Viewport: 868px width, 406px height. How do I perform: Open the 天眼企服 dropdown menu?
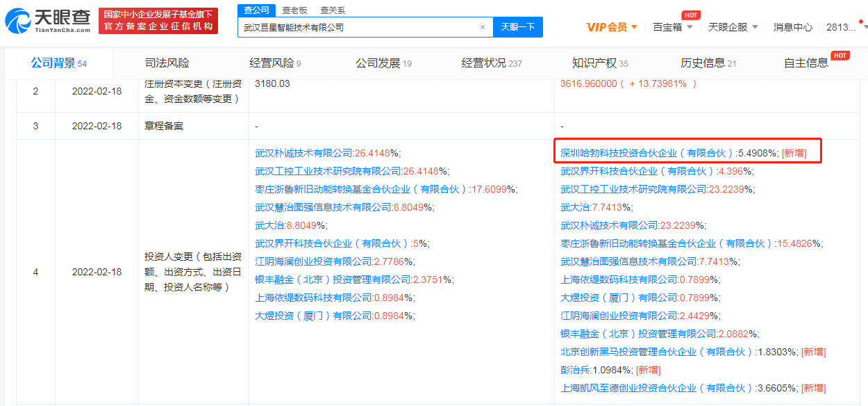point(733,27)
